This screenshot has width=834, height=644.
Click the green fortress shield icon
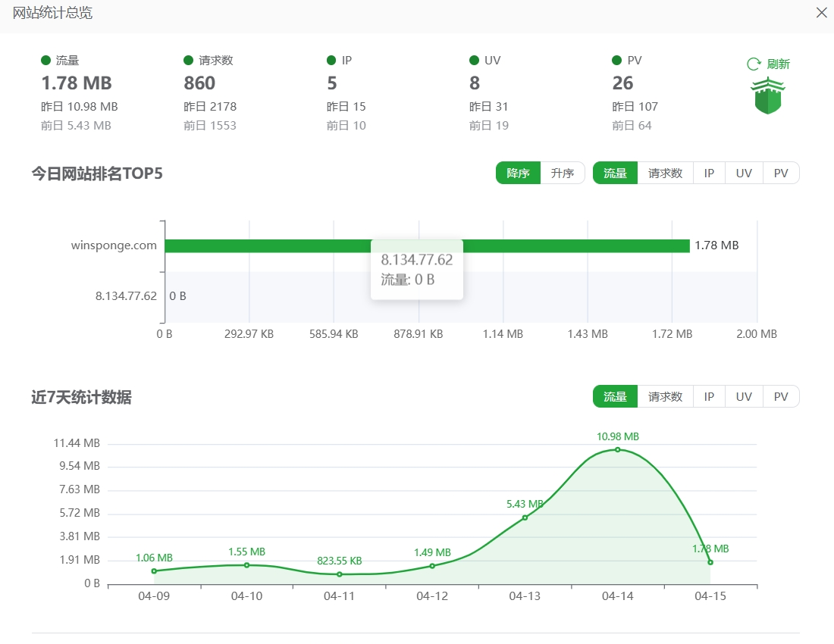point(768,95)
